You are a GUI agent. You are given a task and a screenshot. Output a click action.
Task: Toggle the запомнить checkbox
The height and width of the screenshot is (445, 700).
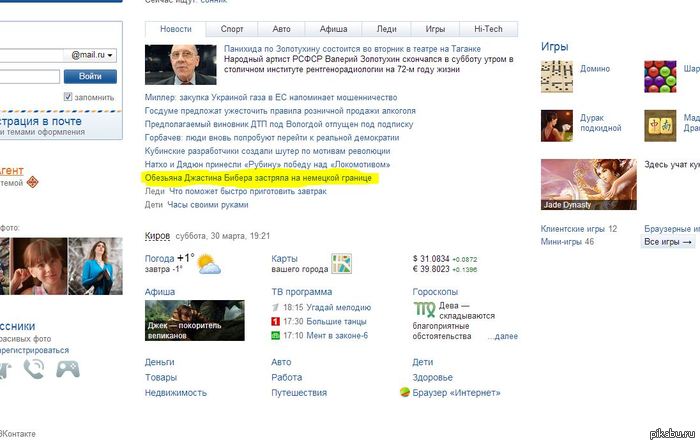[68, 97]
